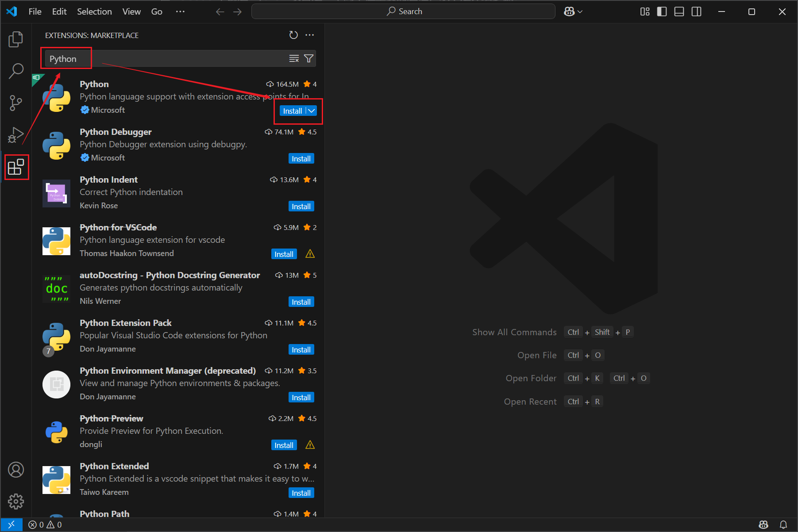Install the Python Debugger extension
Screen dimensions: 798x532
[x=301, y=159]
